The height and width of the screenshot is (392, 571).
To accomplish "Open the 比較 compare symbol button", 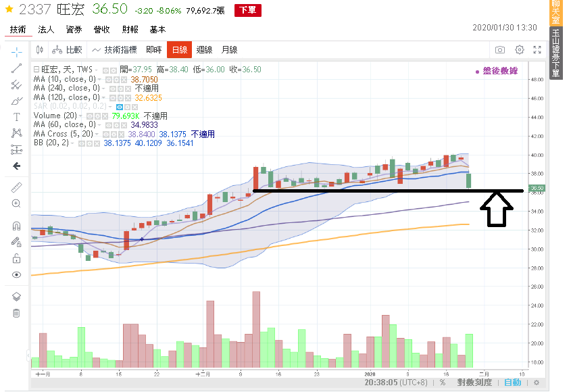I will click(67, 50).
